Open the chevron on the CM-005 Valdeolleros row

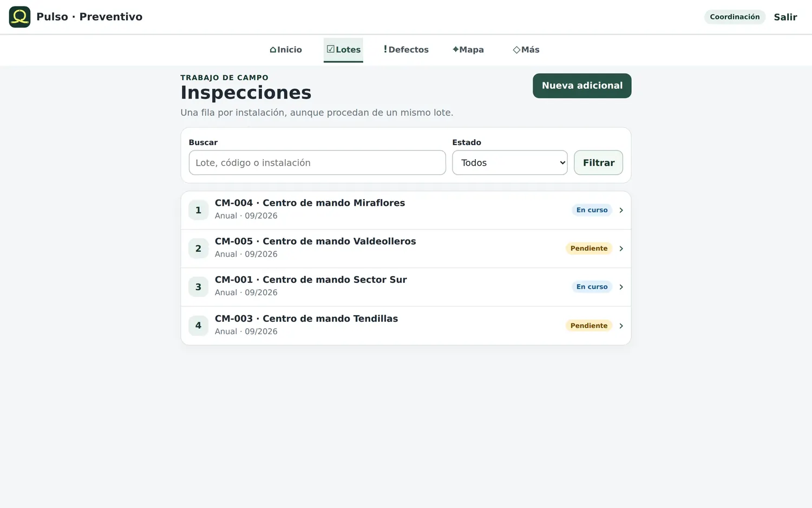click(621, 249)
